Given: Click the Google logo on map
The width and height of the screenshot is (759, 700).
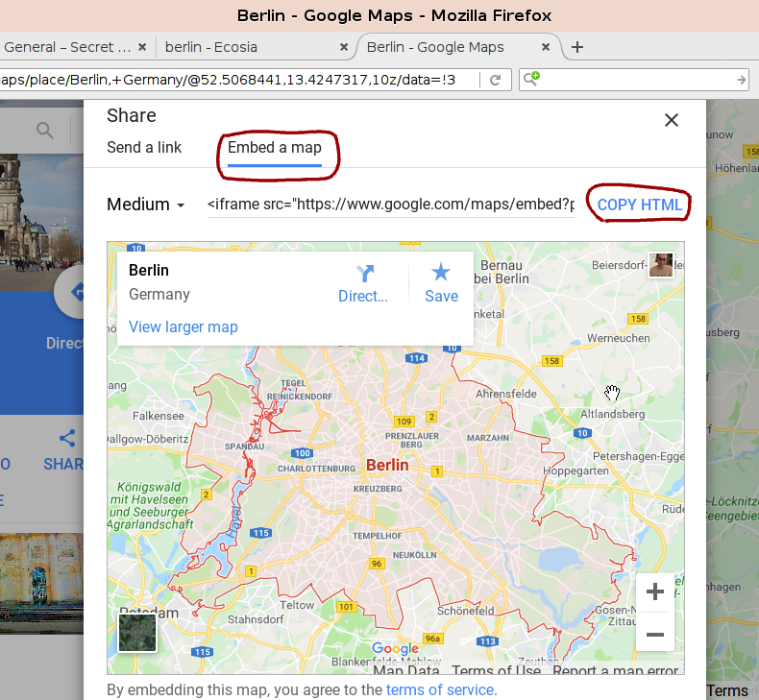Looking at the screenshot, I should tap(395, 648).
